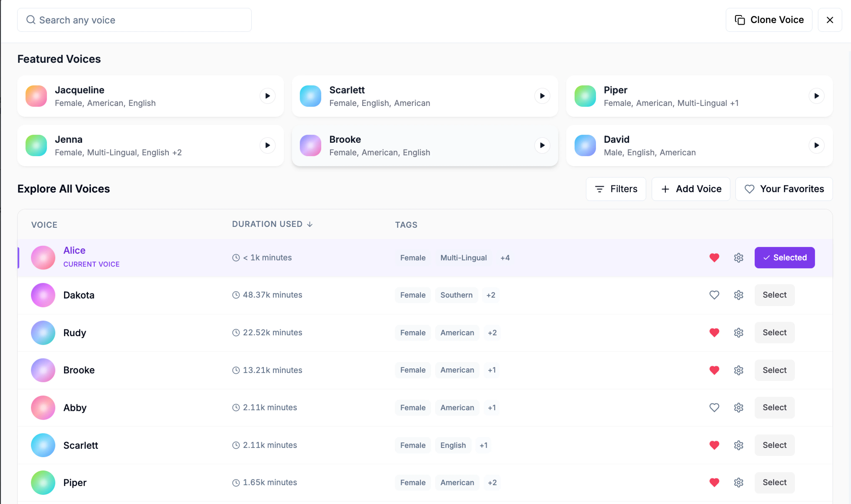Open settings gear for Rudy voice
Viewport: 851px width, 504px height.
click(x=738, y=333)
